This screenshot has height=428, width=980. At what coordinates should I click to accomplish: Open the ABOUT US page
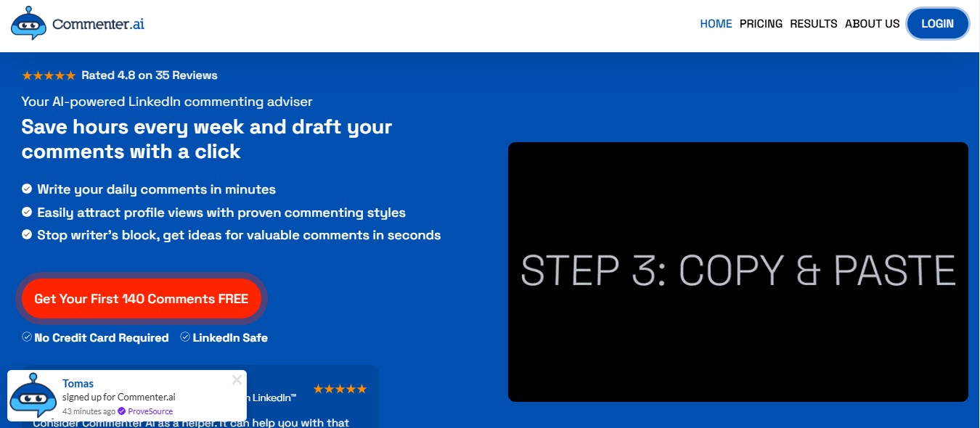[x=873, y=24]
